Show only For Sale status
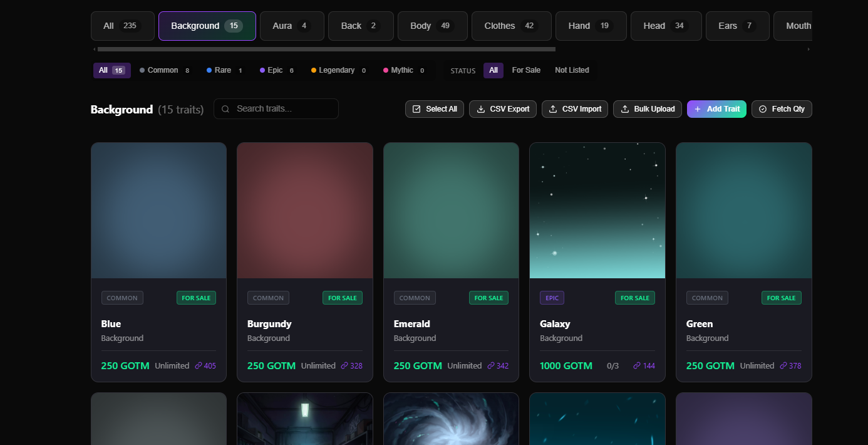 tap(525, 70)
